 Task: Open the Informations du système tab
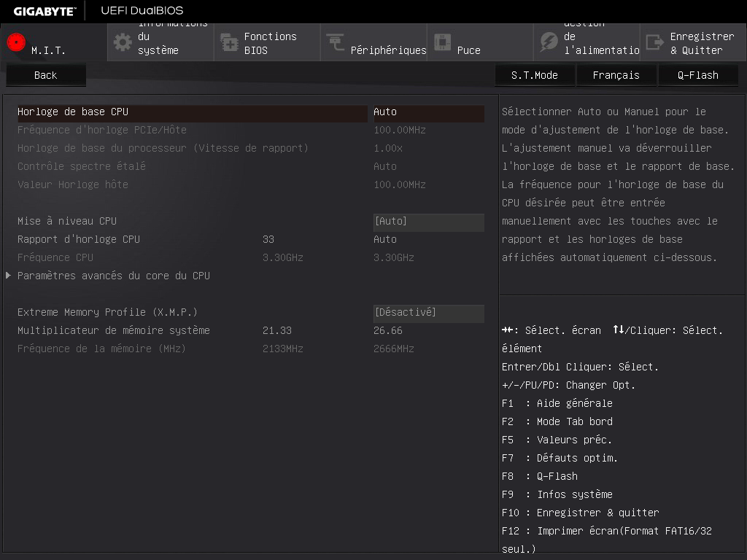coord(160,42)
